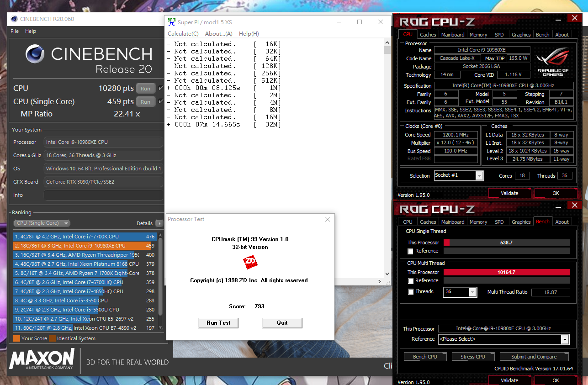Click the Your Score orange swatch
Image resolution: width=588 pixels, height=385 pixels.
tap(16, 338)
